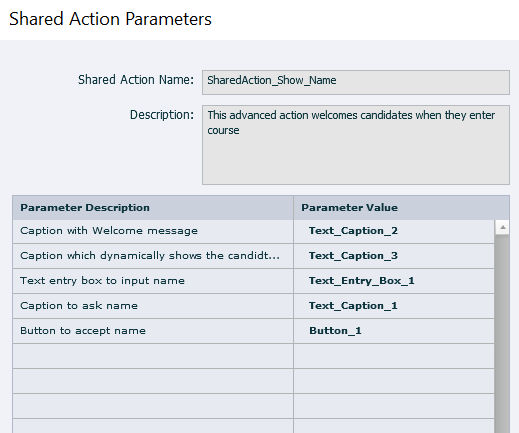Click the Description text area
This screenshot has height=433, width=519.
click(356, 145)
